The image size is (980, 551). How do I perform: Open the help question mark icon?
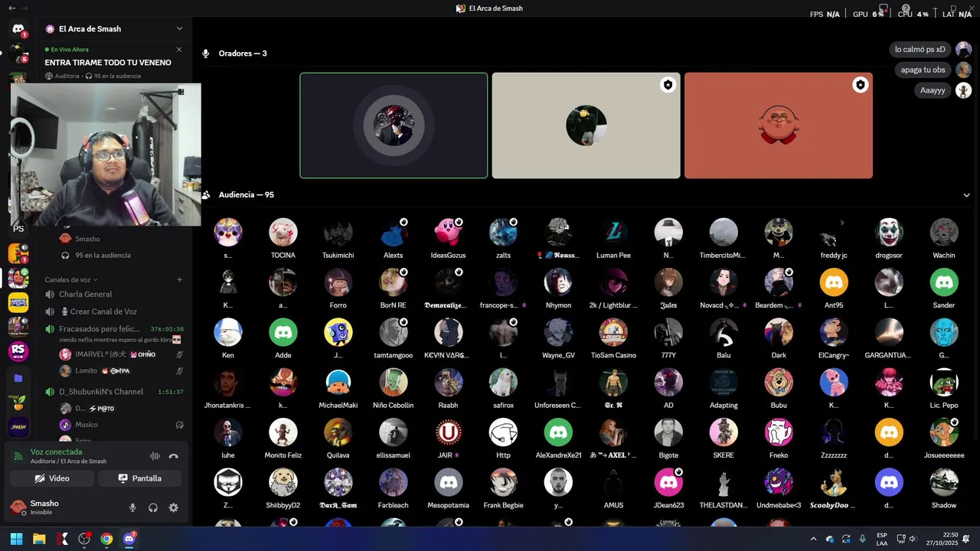[x=906, y=8]
